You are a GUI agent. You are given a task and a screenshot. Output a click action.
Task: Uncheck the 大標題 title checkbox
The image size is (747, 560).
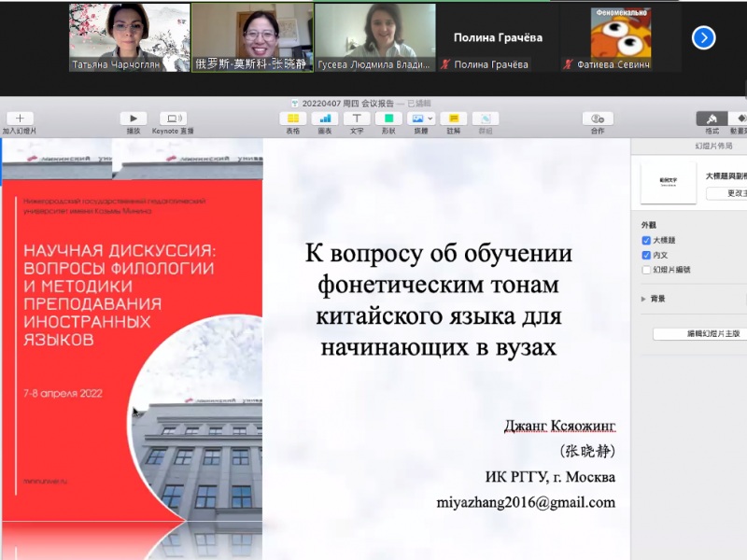tap(646, 240)
